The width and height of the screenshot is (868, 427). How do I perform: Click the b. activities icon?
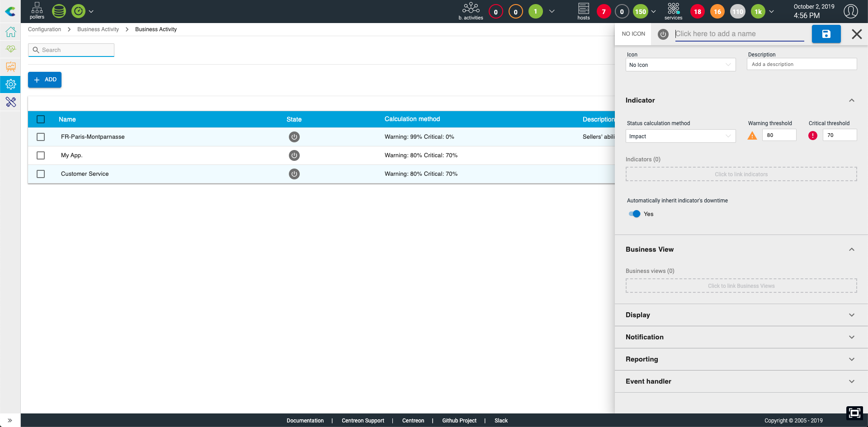point(471,11)
